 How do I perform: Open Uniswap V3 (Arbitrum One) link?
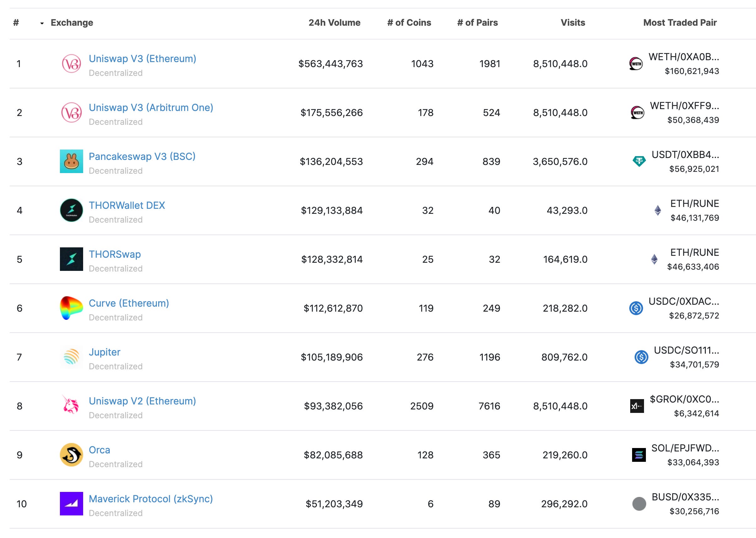coord(151,107)
